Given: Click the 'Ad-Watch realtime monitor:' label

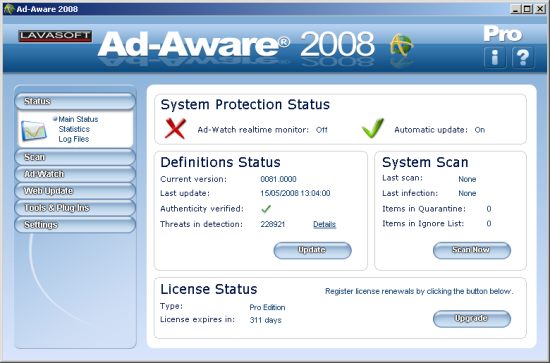Looking at the screenshot, I should [253, 130].
